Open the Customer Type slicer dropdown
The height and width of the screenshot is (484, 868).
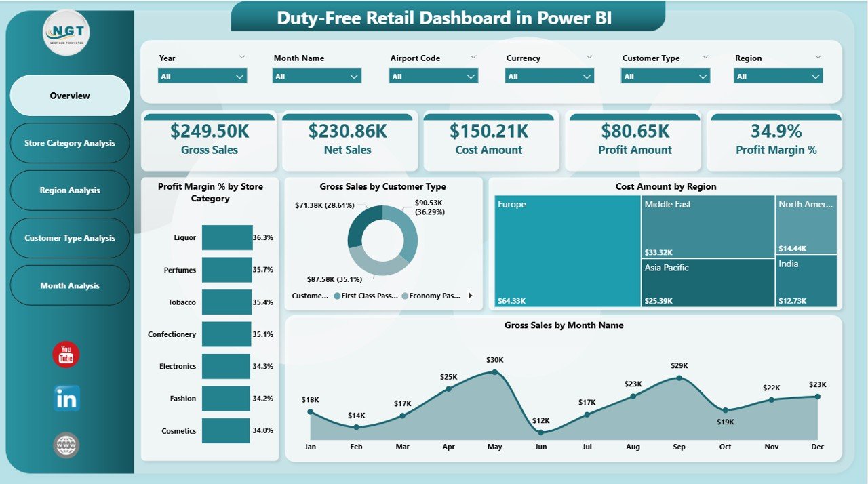click(x=703, y=76)
